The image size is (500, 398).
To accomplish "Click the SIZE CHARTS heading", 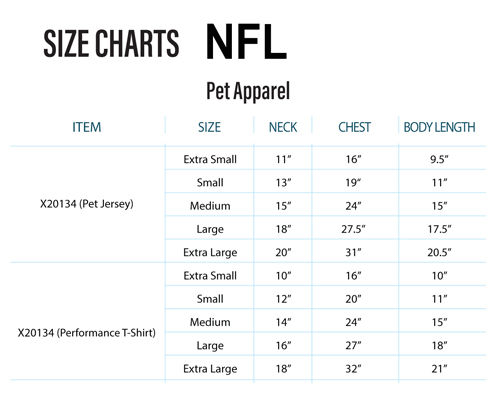I will (111, 43).
